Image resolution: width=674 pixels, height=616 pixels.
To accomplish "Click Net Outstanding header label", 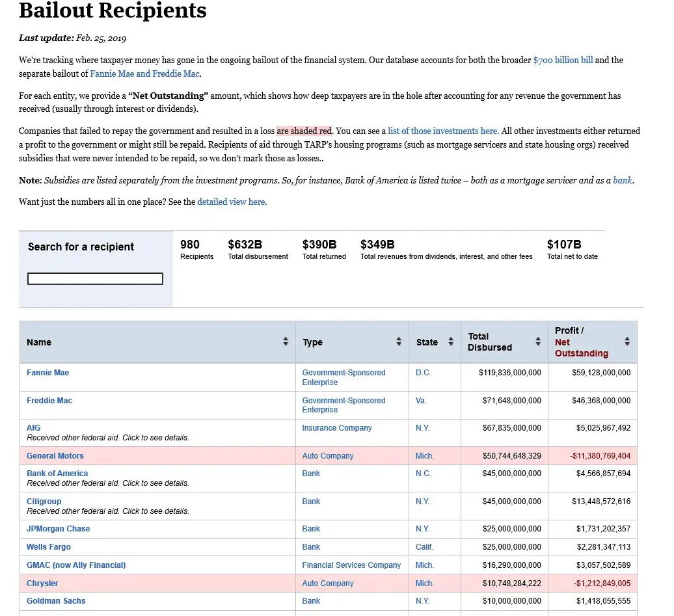I will [581, 348].
